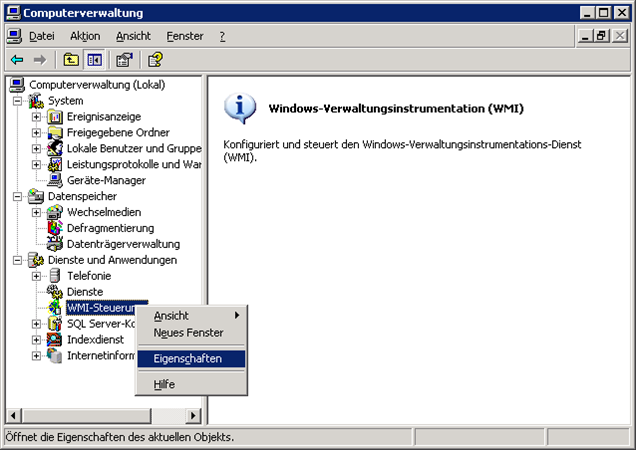Click the Leistungsprotokolle icon
This screenshot has width=636, height=450.
pyautogui.click(x=55, y=164)
